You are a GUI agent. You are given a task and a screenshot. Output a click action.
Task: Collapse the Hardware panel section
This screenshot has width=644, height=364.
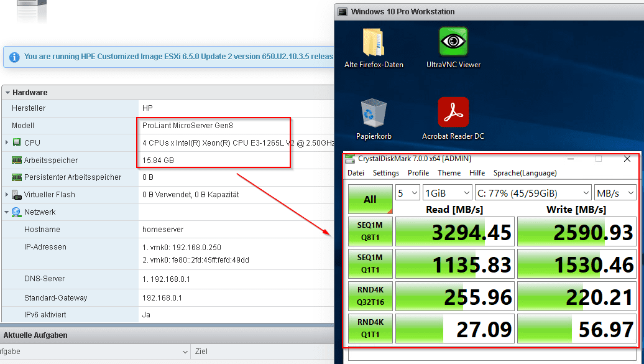7,93
